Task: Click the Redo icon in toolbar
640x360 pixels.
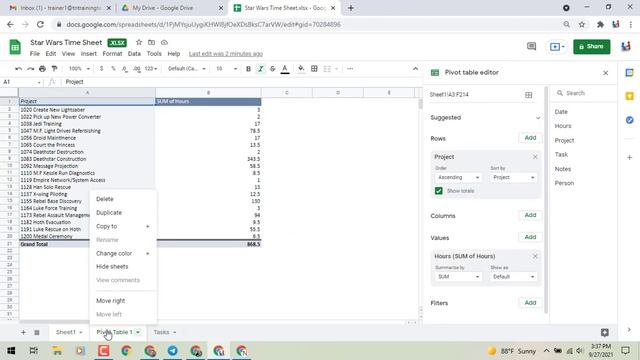Action: pos(31,69)
